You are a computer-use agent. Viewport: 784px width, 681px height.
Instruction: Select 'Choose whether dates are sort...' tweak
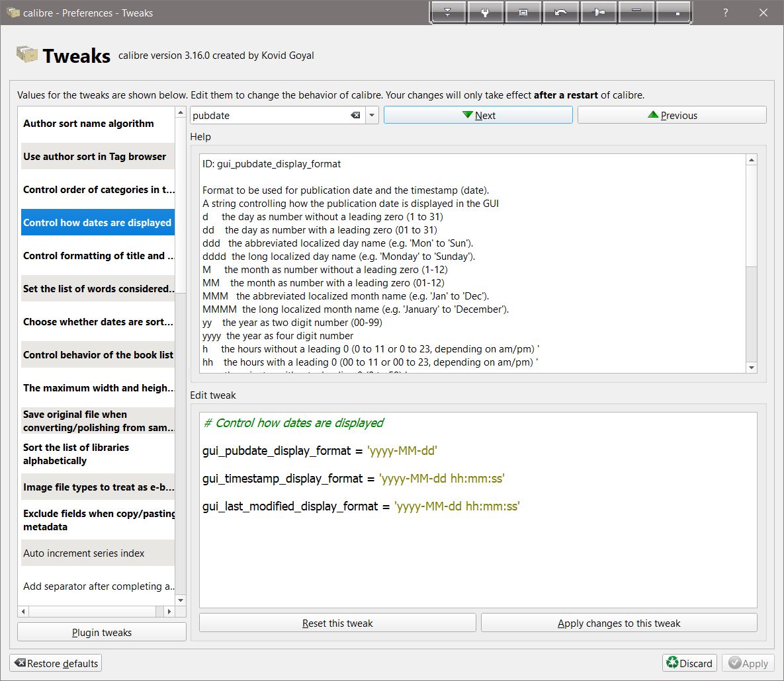(x=97, y=322)
